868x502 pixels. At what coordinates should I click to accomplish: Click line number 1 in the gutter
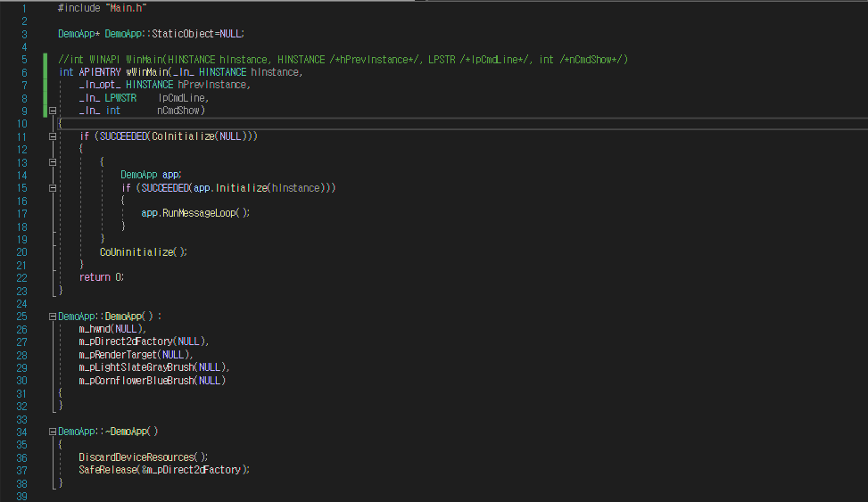point(24,8)
